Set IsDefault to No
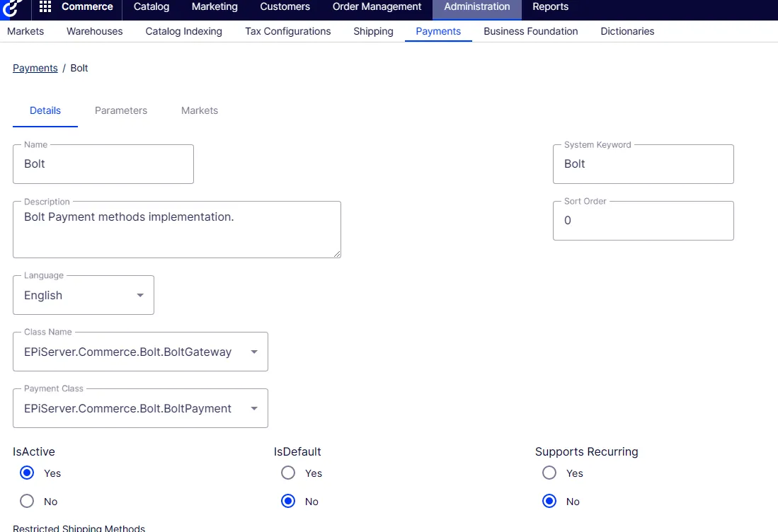This screenshot has width=778, height=532. pyautogui.click(x=288, y=502)
